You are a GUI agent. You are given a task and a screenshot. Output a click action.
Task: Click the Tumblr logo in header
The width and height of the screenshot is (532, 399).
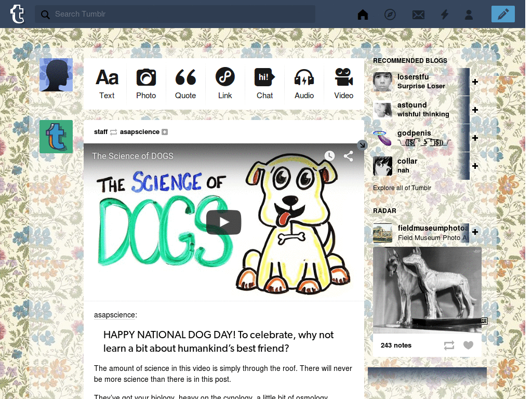click(x=17, y=14)
